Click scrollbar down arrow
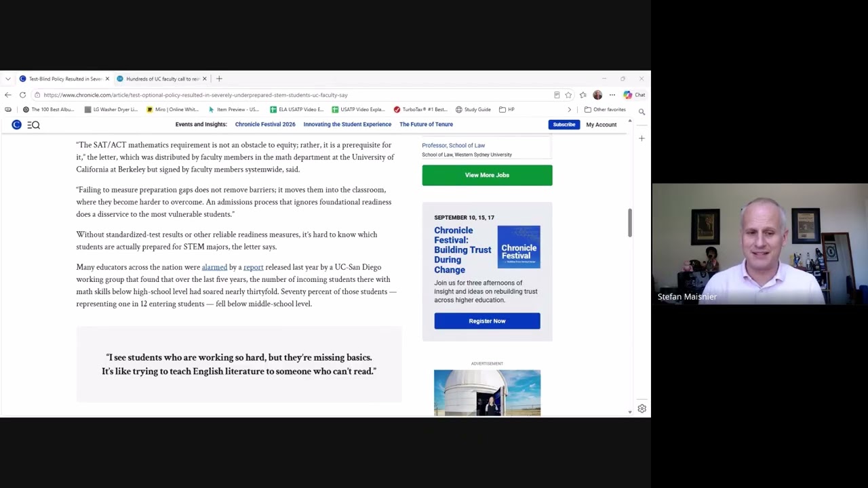 [x=630, y=411]
